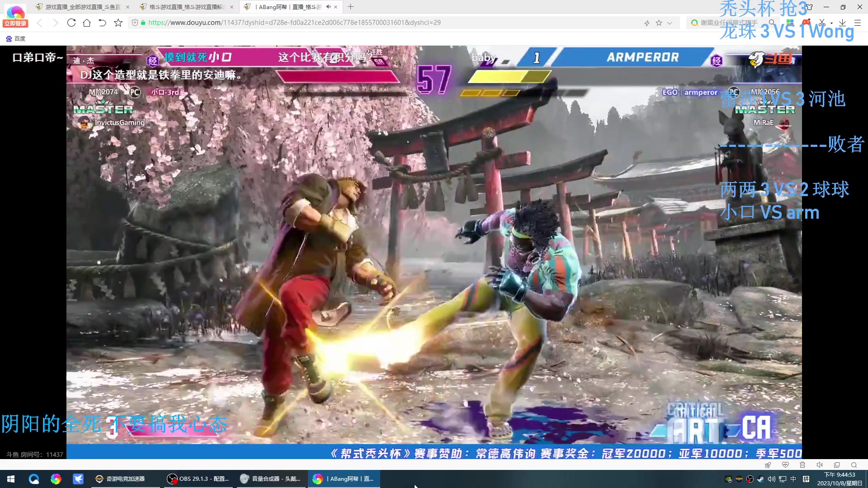Screen dimensions: 868x488
Task: Open the favorites star in navigation bar
Action: point(118,23)
